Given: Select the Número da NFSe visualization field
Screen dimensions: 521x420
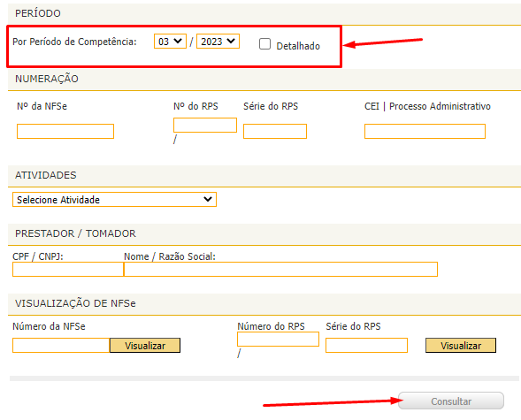Looking at the screenshot, I should pos(61,346).
